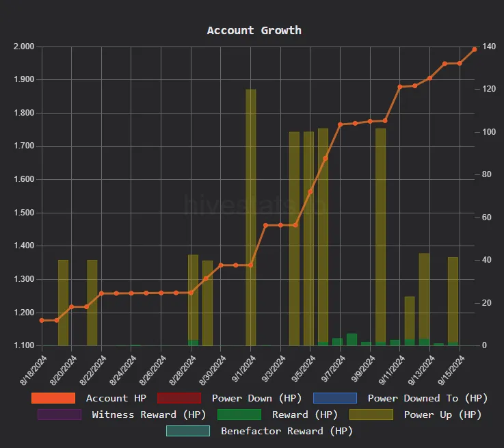The image size is (504, 448).
Task: Click the Reward (HP) legend label
Action: tap(305, 414)
